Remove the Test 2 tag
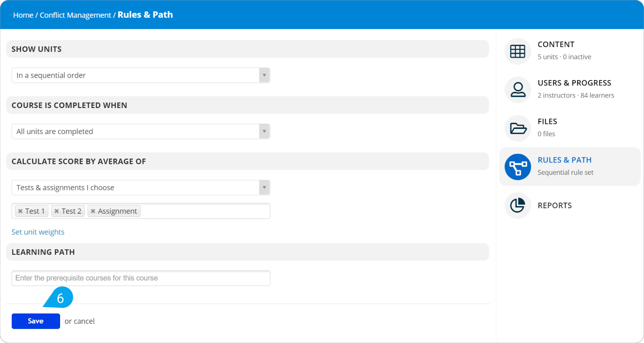Viewport: 644px width, 343px height. [57, 211]
